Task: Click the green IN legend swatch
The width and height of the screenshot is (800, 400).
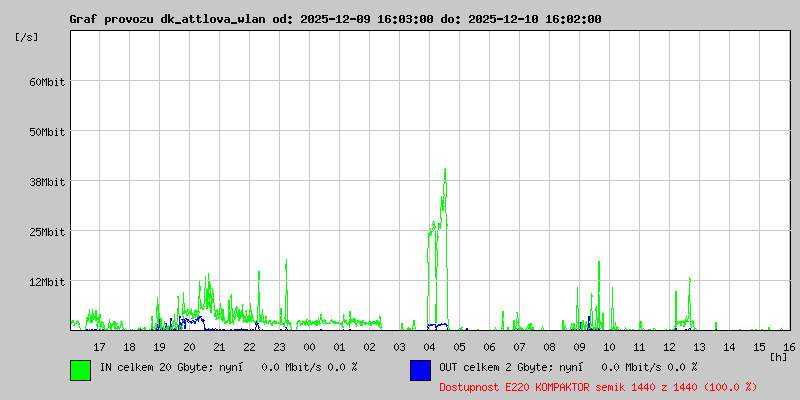Action: 81,370
